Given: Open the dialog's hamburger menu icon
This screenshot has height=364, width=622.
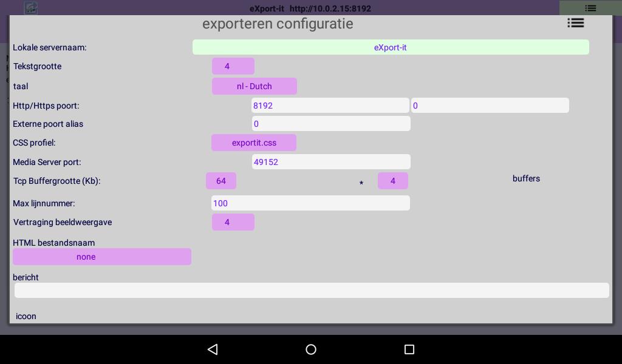Looking at the screenshot, I should coord(576,23).
